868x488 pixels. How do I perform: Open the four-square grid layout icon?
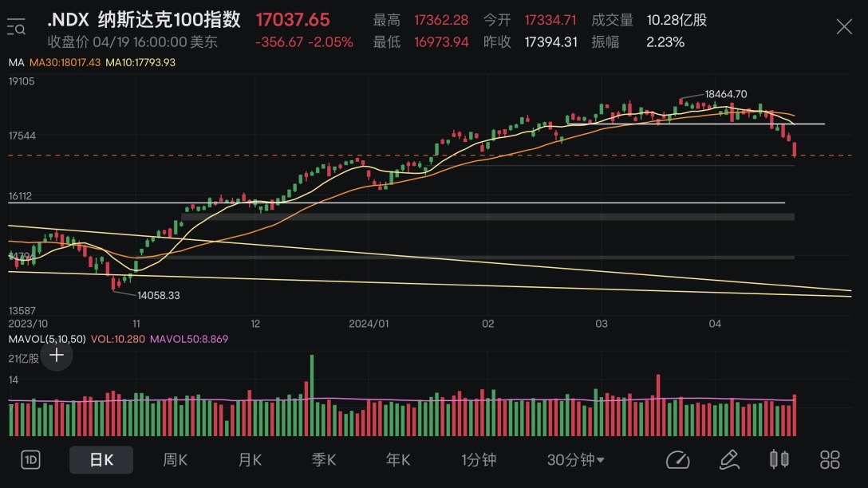click(x=830, y=460)
